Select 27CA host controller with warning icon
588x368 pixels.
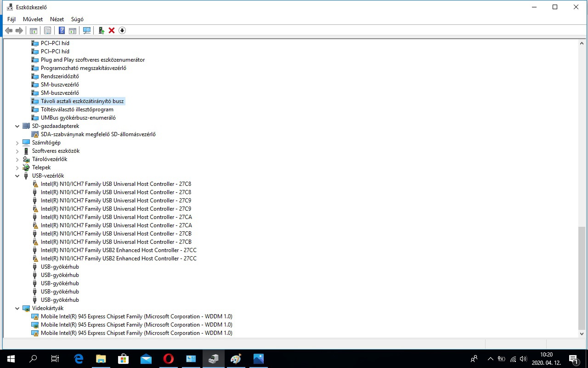click(x=116, y=225)
